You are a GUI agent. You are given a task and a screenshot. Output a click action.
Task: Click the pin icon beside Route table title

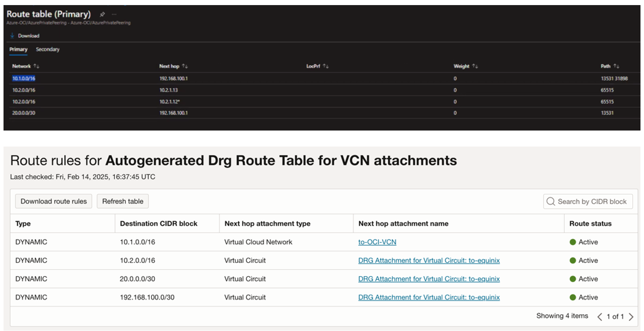102,14
